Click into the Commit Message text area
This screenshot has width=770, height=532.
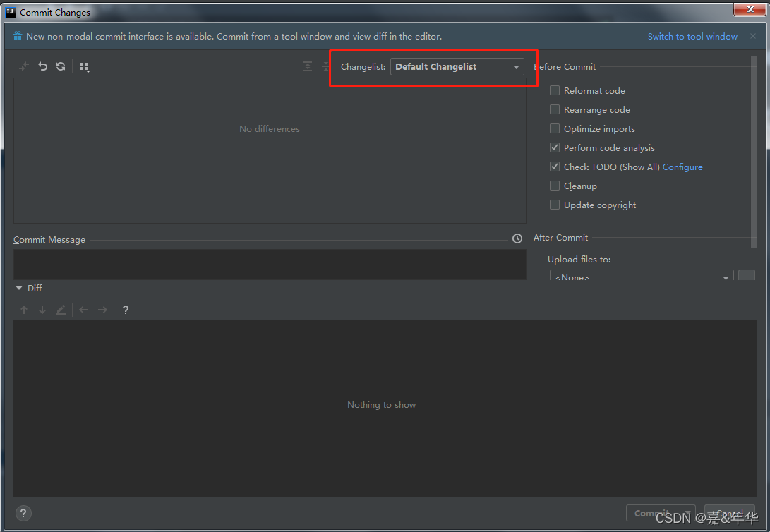pos(270,265)
